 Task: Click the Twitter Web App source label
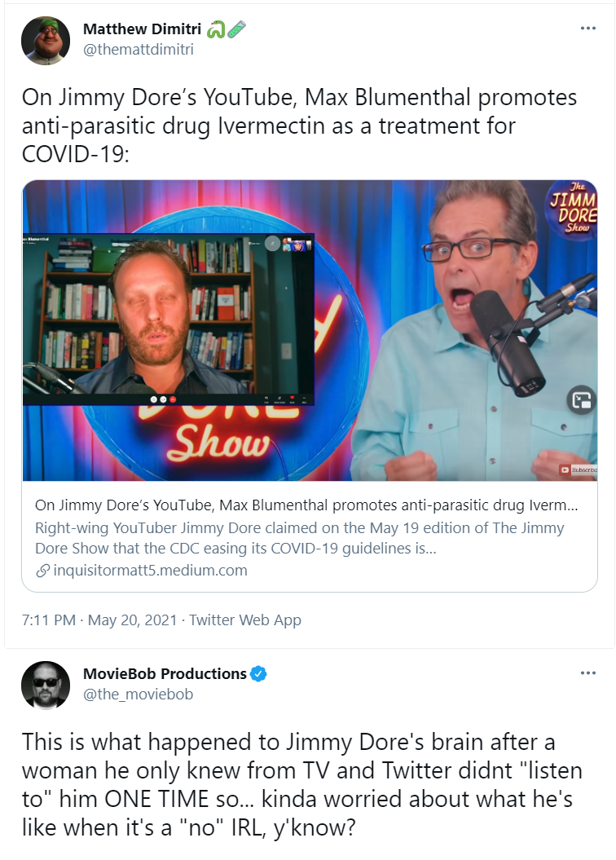(x=245, y=620)
